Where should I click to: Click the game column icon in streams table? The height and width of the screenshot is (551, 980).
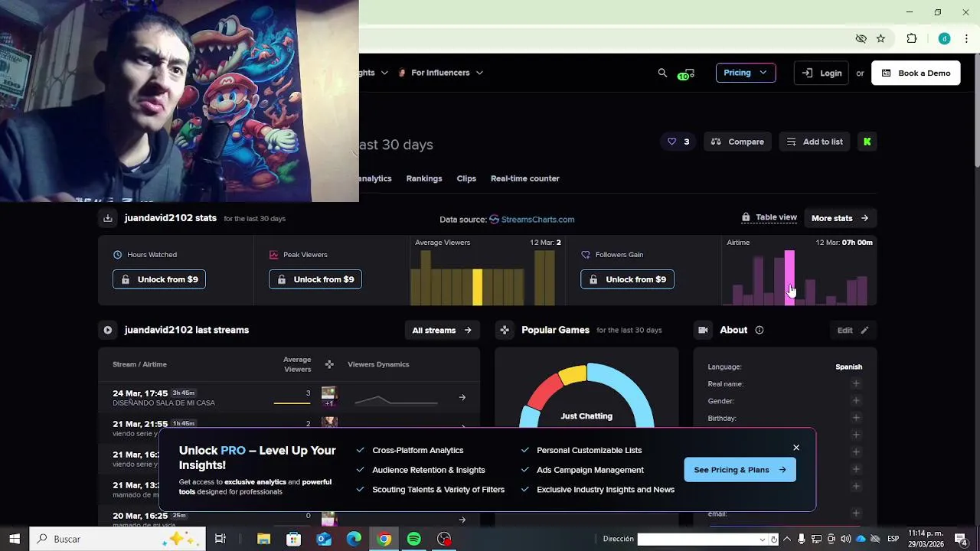coord(329,364)
